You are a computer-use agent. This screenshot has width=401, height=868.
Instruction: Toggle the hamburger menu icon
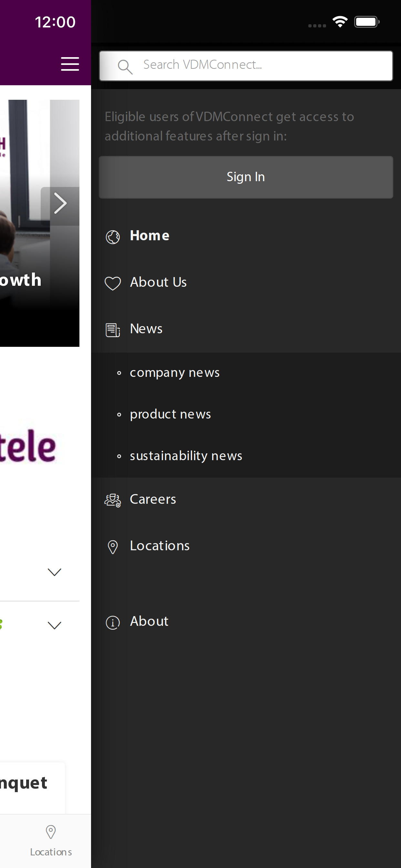click(70, 64)
